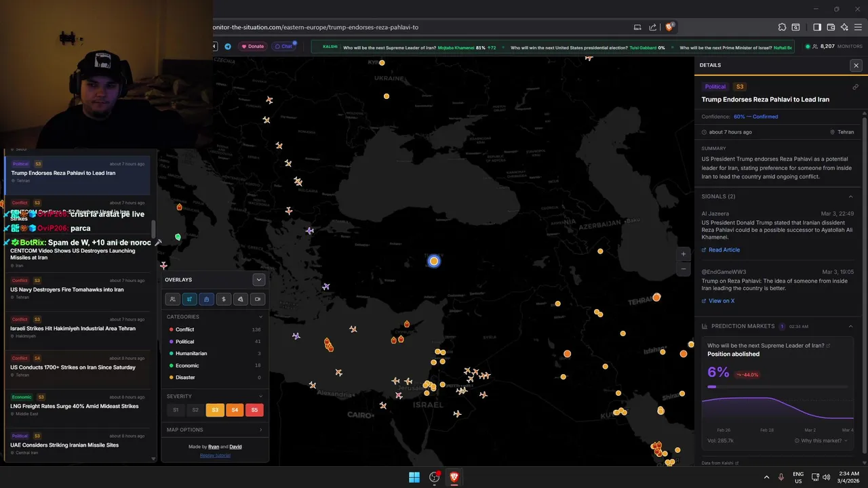This screenshot has height=488, width=868.
Task: Toggle the ships overlay icon
Action: 206,299
